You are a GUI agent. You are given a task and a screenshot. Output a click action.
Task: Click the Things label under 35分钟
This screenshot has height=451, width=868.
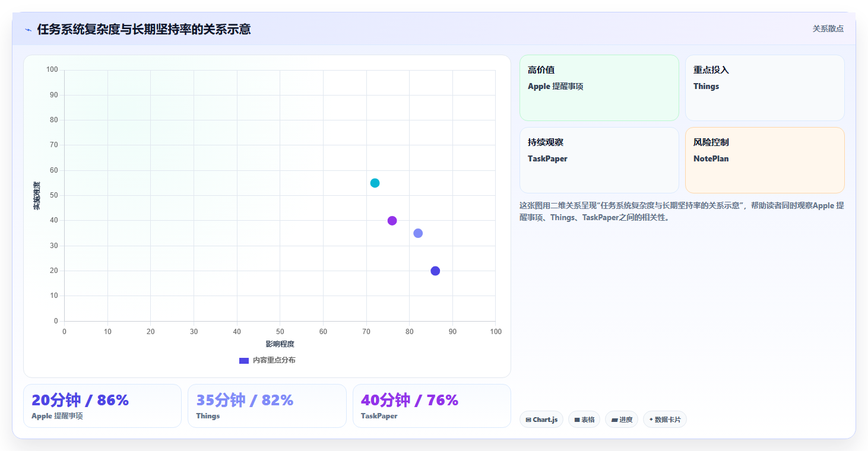coord(208,416)
